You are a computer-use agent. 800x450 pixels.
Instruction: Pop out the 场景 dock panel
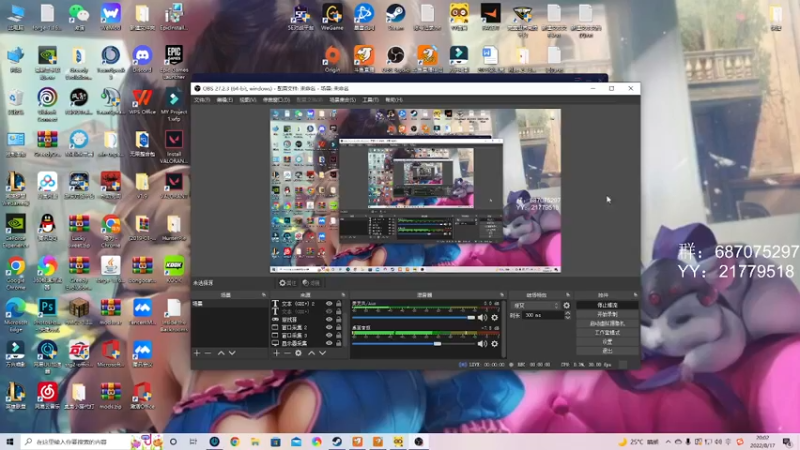click(264, 295)
